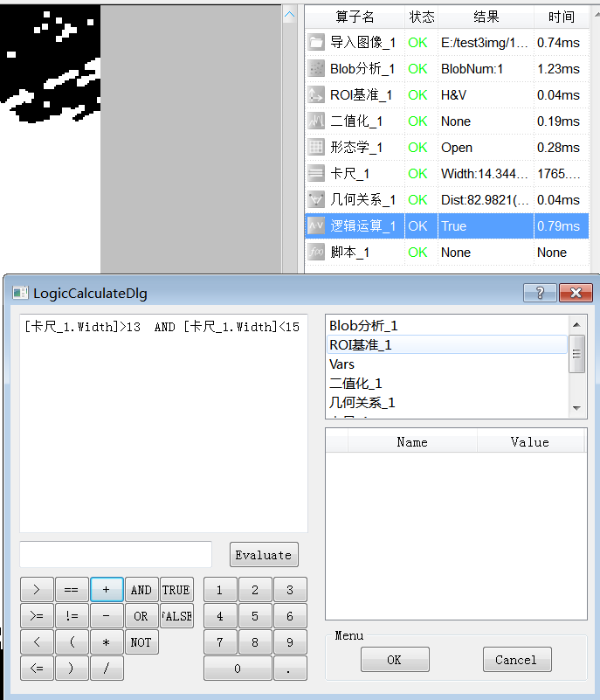This screenshot has width=600, height=700.
Task: Click the ROI基准_1 operator icon
Action: point(316,94)
